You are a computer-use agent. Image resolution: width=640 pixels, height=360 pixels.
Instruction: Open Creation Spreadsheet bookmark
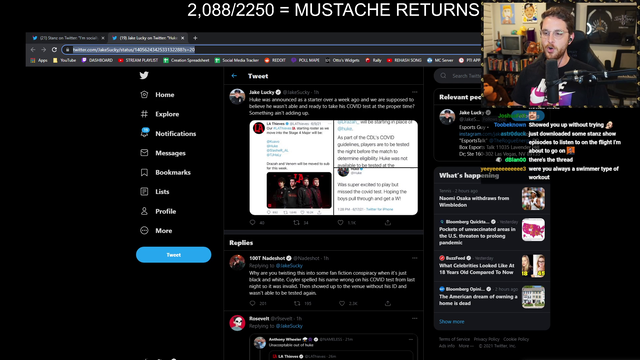pos(186,60)
